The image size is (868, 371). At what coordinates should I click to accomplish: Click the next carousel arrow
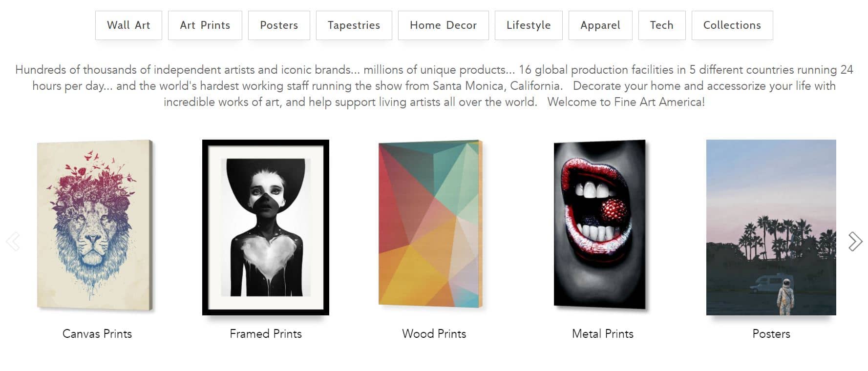click(x=855, y=241)
